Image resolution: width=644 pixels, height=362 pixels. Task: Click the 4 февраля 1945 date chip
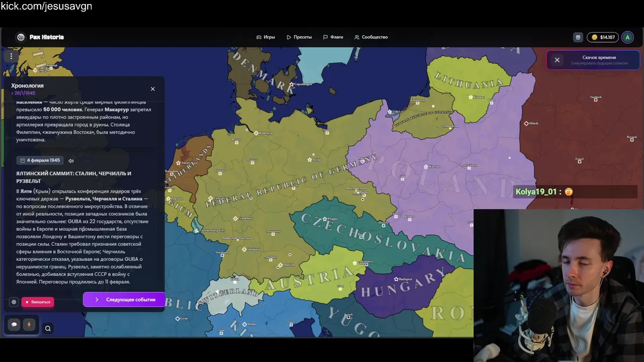click(40, 160)
